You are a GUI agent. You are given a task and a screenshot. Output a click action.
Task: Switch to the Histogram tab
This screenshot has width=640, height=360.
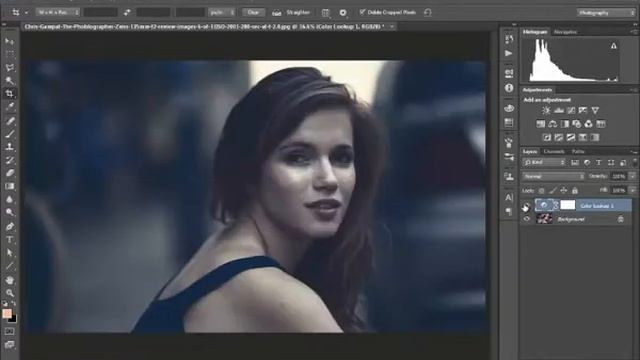click(x=535, y=32)
